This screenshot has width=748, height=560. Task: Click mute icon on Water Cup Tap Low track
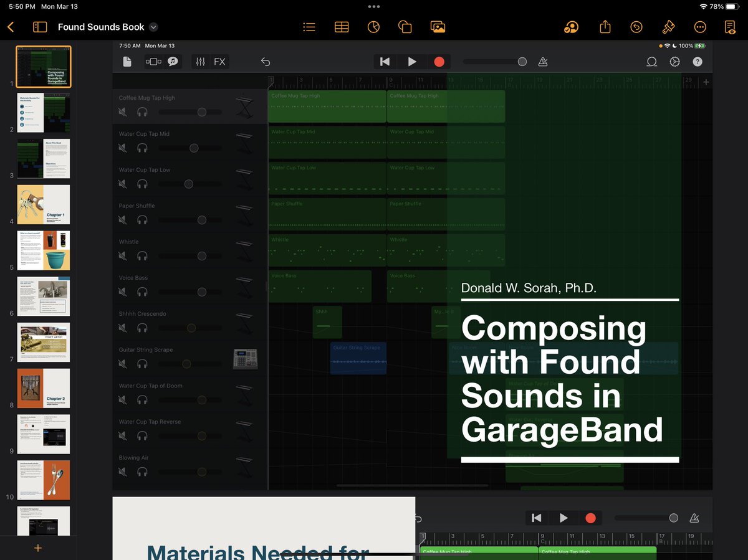(x=123, y=184)
